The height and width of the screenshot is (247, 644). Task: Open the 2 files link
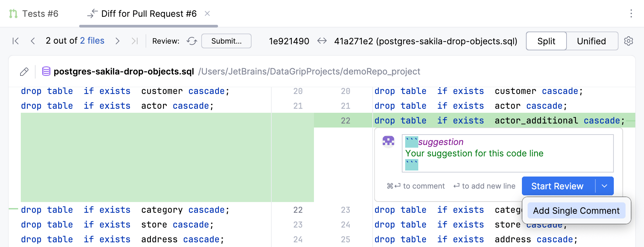click(92, 41)
